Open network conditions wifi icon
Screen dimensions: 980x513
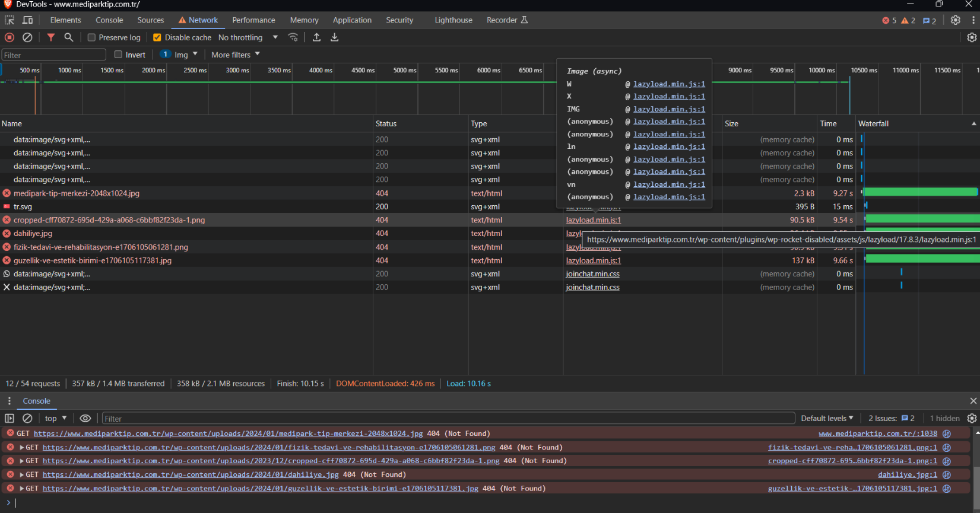pyautogui.click(x=293, y=37)
